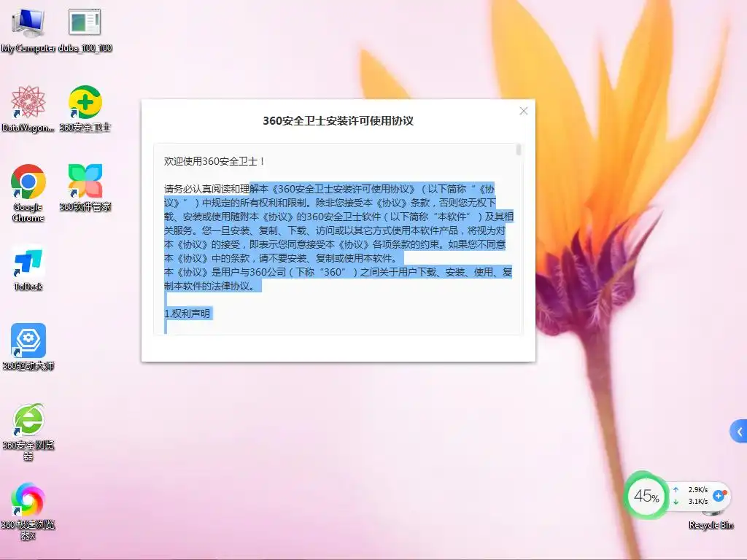Viewport: 747px width, 560px height.
Task: Click the line beginning 制本软件的法律协议
Action: point(212,286)
